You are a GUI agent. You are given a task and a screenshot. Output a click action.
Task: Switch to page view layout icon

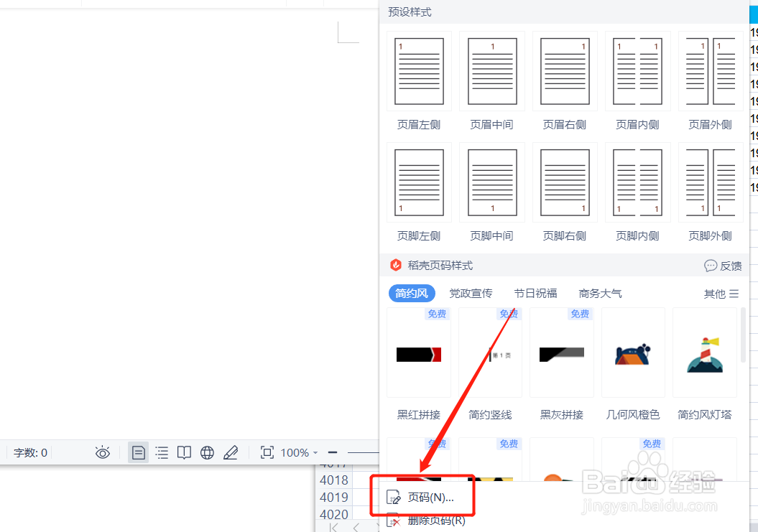tap(138, 452)
